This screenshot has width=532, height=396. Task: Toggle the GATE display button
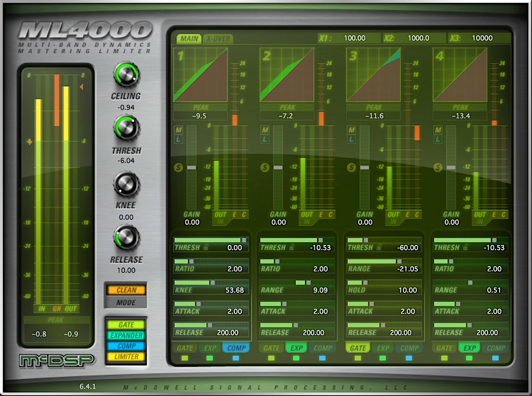(x=126, y=325)
